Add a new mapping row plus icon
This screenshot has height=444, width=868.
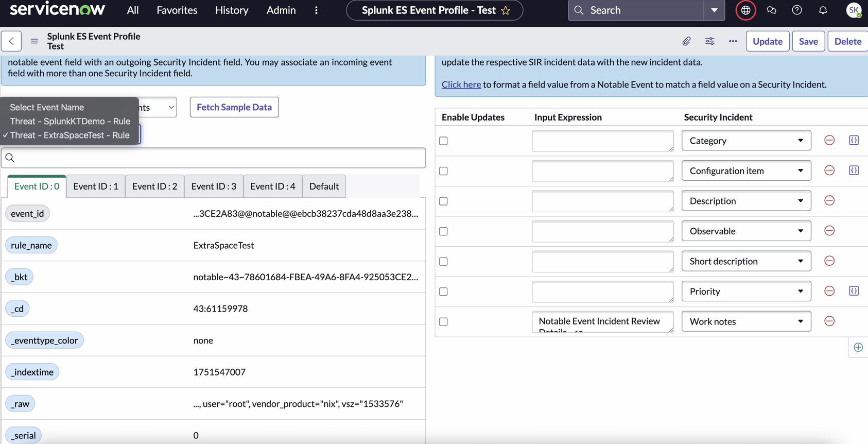tap(858, 347)
